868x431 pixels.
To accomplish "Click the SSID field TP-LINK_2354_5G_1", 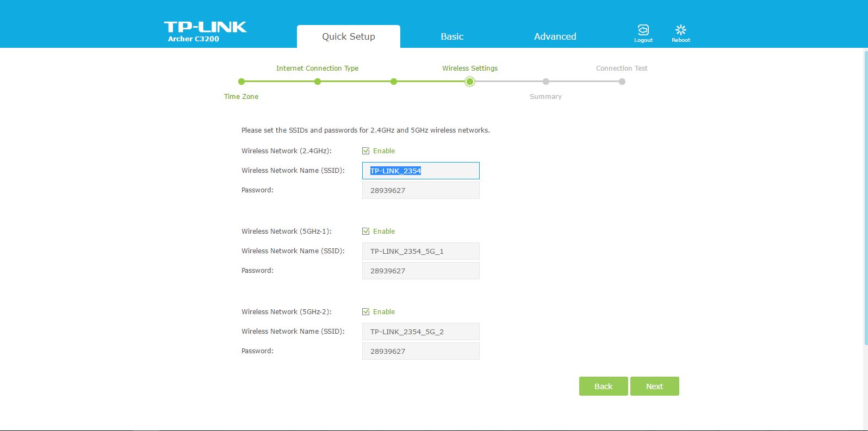I will [421, 251].
